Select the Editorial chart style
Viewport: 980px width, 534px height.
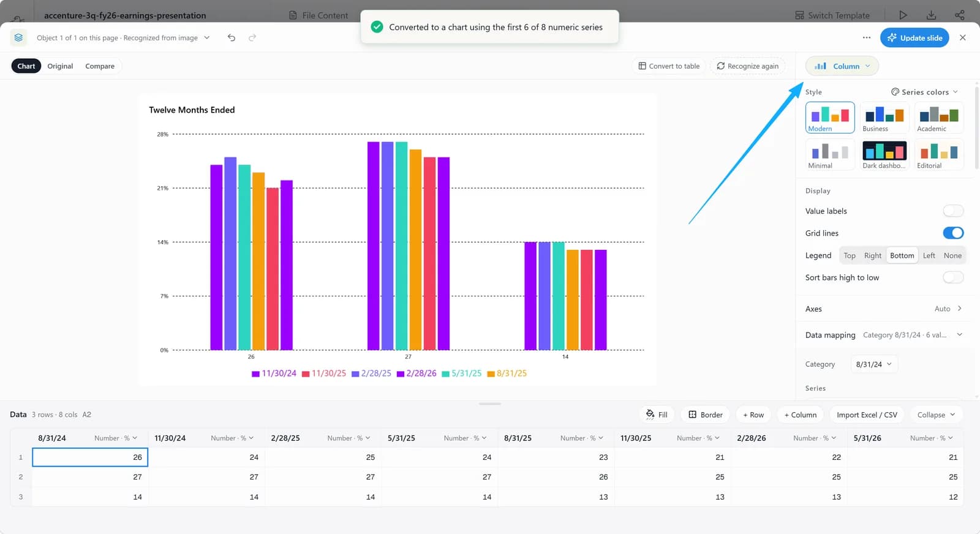coord(939,154)
